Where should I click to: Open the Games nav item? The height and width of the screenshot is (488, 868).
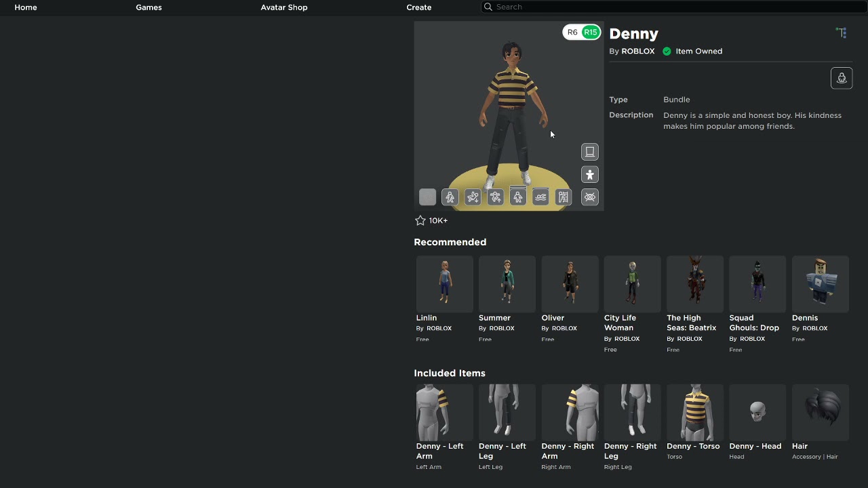tap(149, 7)
